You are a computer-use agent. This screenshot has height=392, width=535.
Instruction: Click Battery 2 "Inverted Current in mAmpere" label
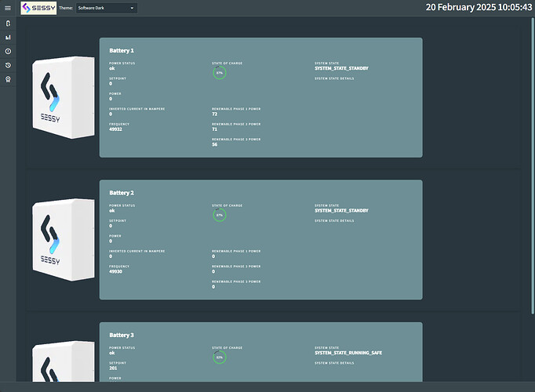click(136, 251)
